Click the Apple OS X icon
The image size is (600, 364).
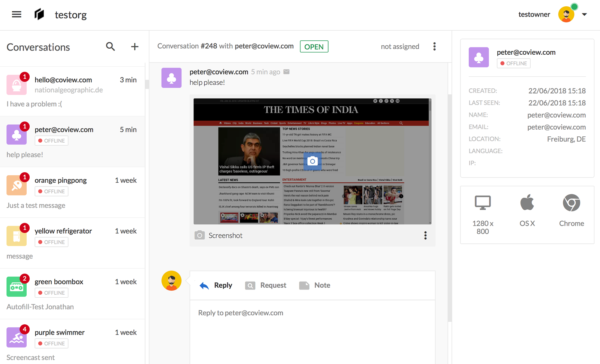(527, 203)
